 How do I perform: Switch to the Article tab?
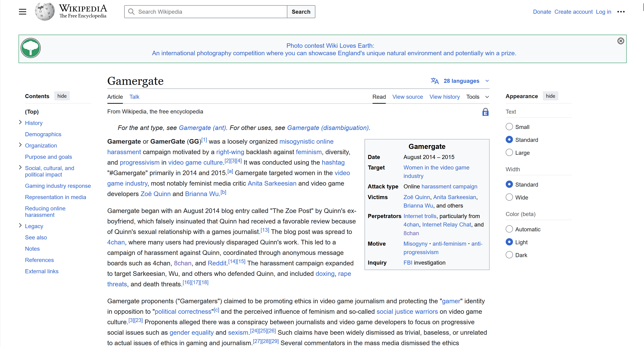(115, 97)
